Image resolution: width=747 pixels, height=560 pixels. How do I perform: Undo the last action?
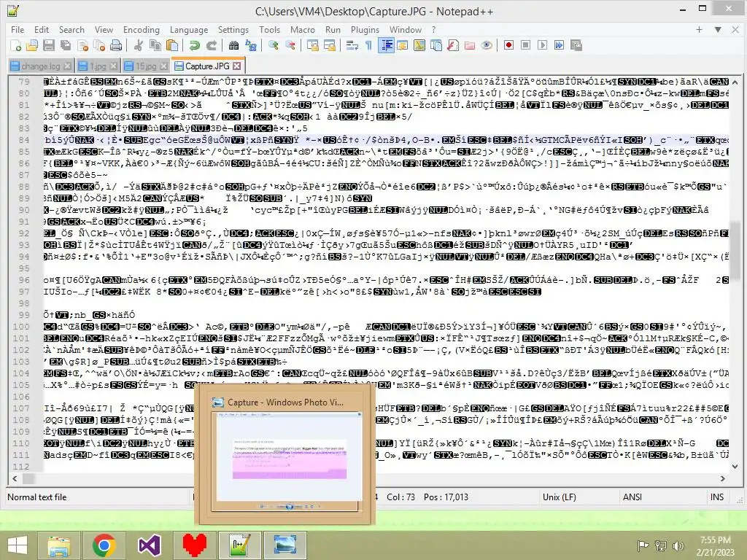tap(194, 46)
